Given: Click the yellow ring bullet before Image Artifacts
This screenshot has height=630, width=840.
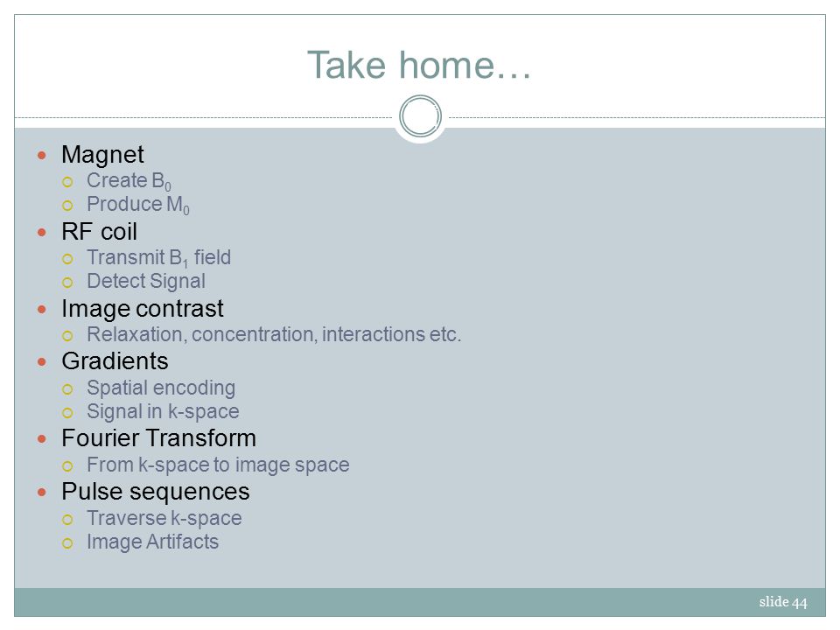Looking at the screenshot, I should (x=67, y=543).
